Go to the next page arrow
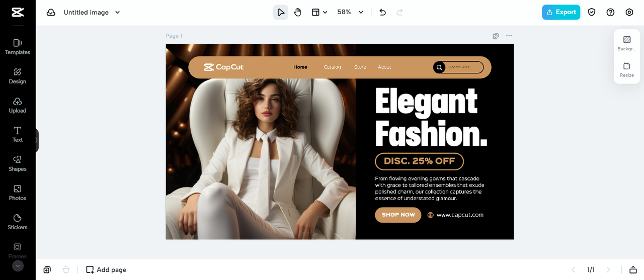The width and height of the screenshot is (644, 280). pyautogui.click(x=608, y=270)
